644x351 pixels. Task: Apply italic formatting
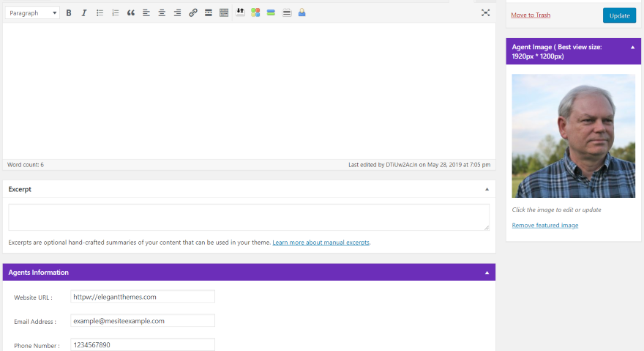[83, 12]
